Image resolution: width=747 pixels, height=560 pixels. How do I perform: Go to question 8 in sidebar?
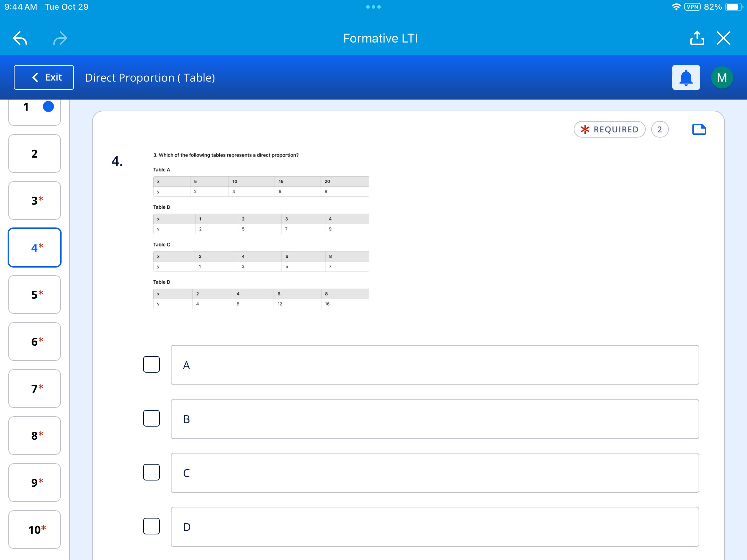coord(35,436)
